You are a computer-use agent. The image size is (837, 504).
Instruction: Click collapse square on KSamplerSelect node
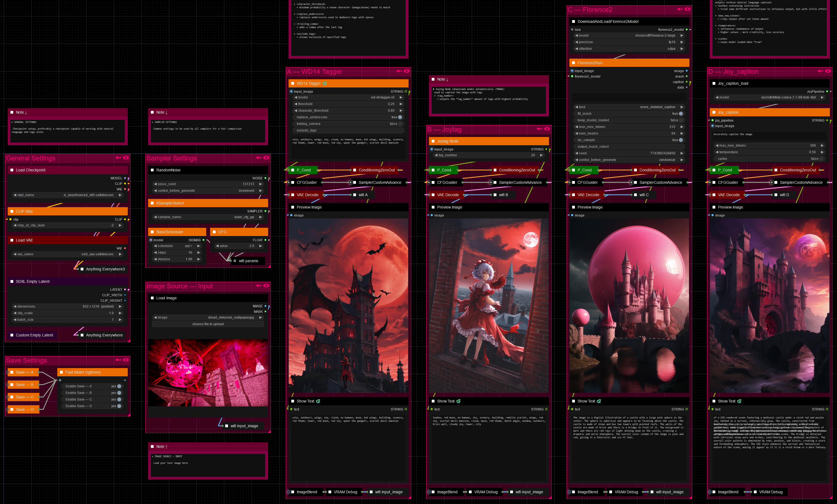[x=152, y=203]
